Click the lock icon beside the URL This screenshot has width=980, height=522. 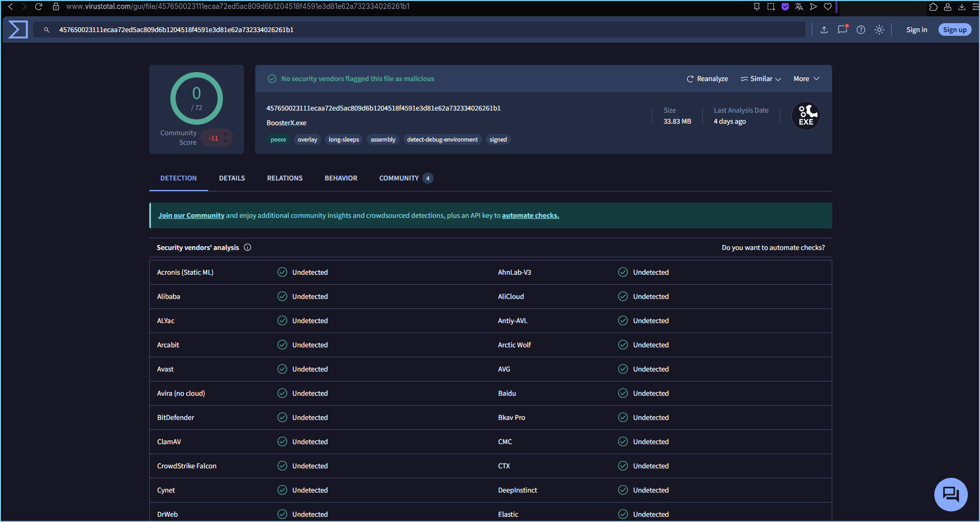56,7
